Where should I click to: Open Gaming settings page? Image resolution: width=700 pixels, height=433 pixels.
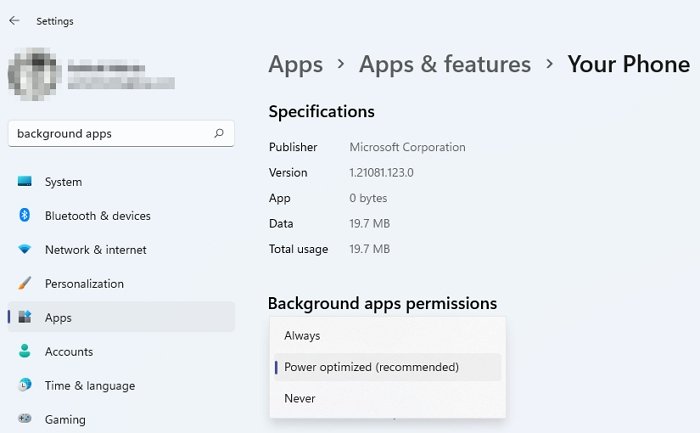point(65,420)
